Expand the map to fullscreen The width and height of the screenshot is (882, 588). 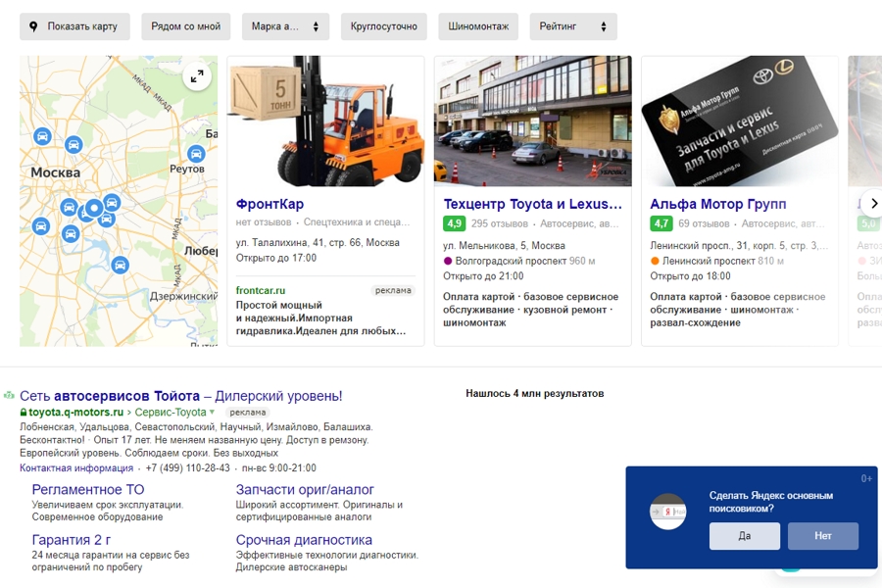pos(196,77)
